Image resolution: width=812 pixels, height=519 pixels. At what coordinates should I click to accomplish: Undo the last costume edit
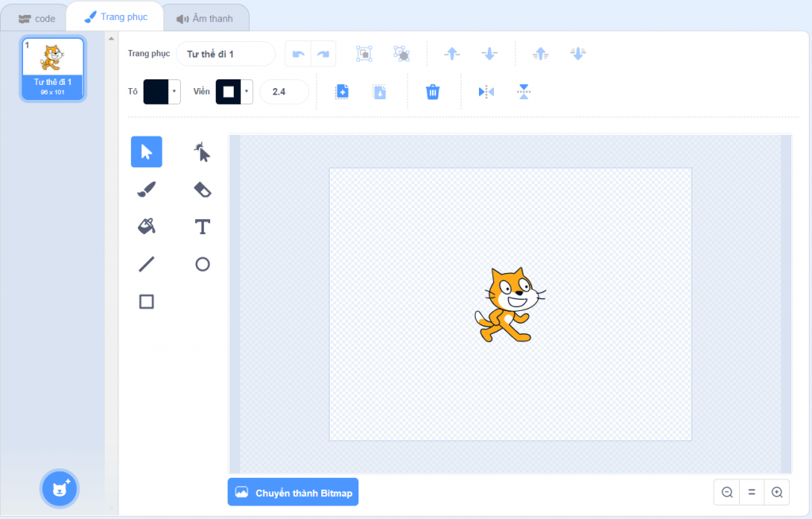point(298,54)
